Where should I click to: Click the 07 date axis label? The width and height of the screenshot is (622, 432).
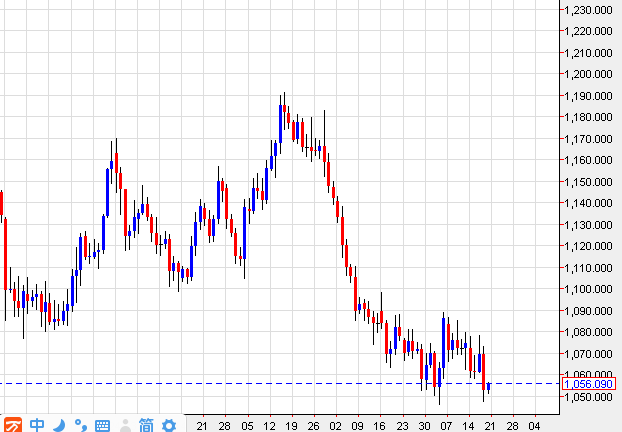pos(446,426)
